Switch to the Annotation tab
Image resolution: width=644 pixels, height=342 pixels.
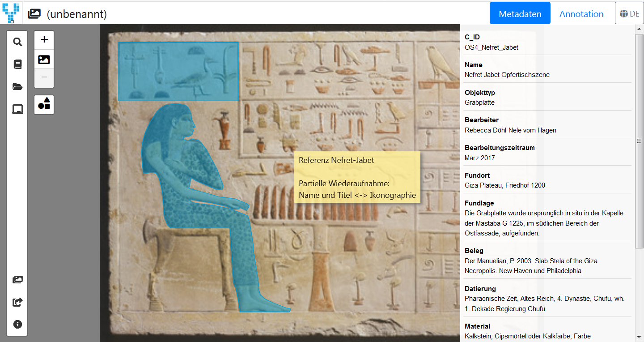581,13
